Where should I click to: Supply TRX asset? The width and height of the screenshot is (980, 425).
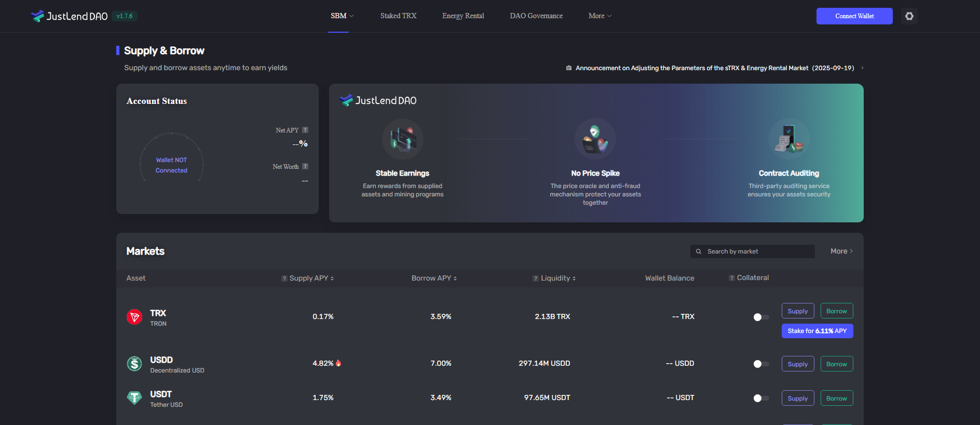coord(798,311)
